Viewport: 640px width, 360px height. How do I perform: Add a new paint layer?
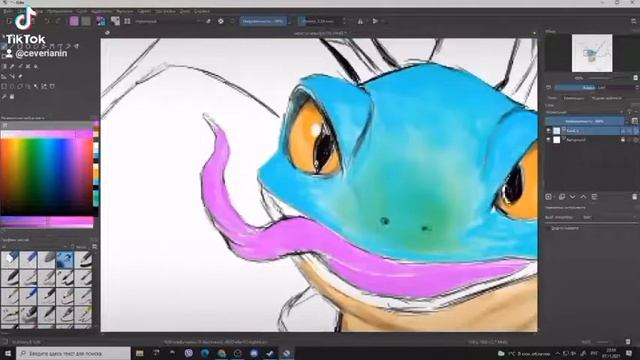[x=549, y=197]
